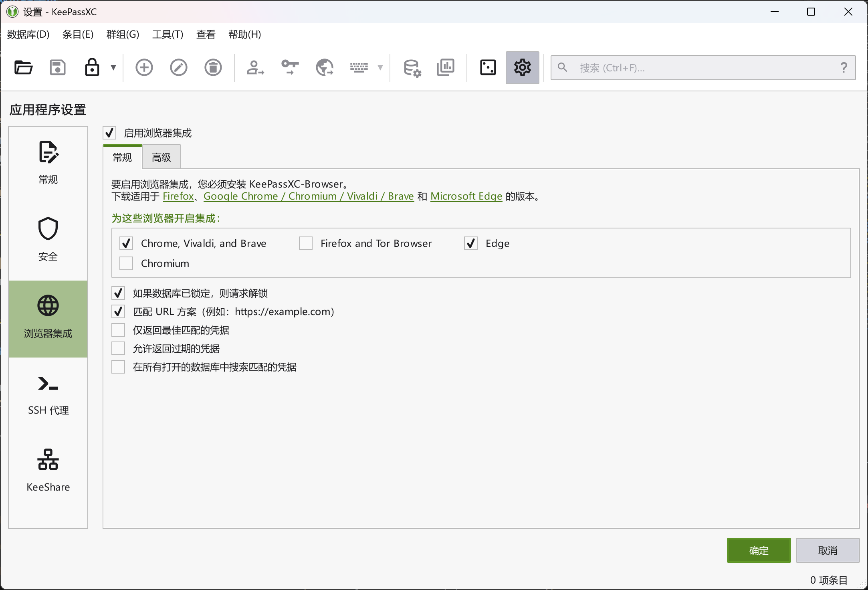Enable 仅返回最佳匹配的凭据 checkbox

118,330
